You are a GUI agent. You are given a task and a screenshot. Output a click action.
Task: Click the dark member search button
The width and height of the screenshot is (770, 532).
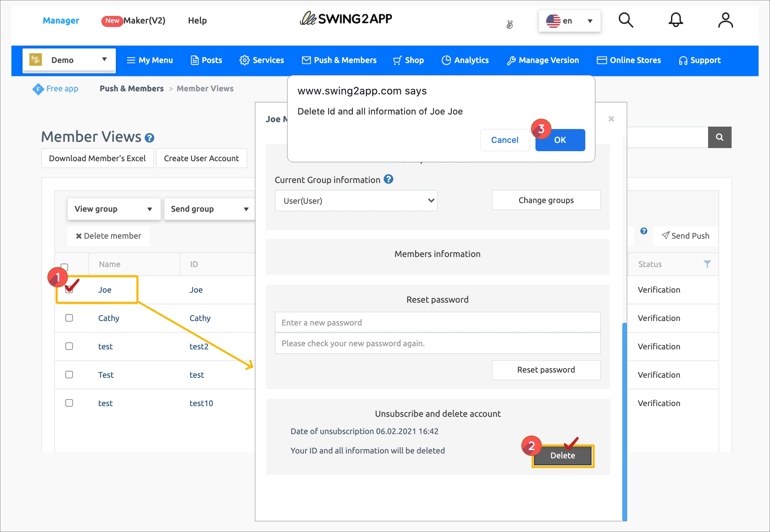pos(719,137)
